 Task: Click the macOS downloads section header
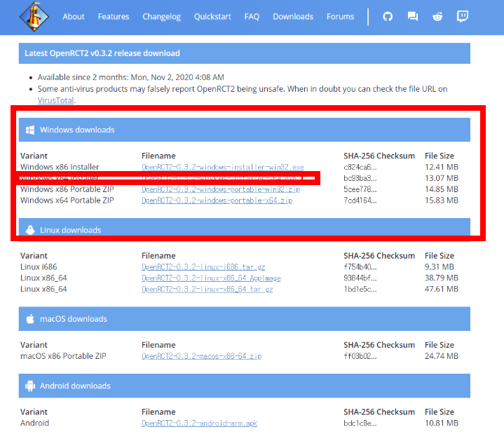244,319
